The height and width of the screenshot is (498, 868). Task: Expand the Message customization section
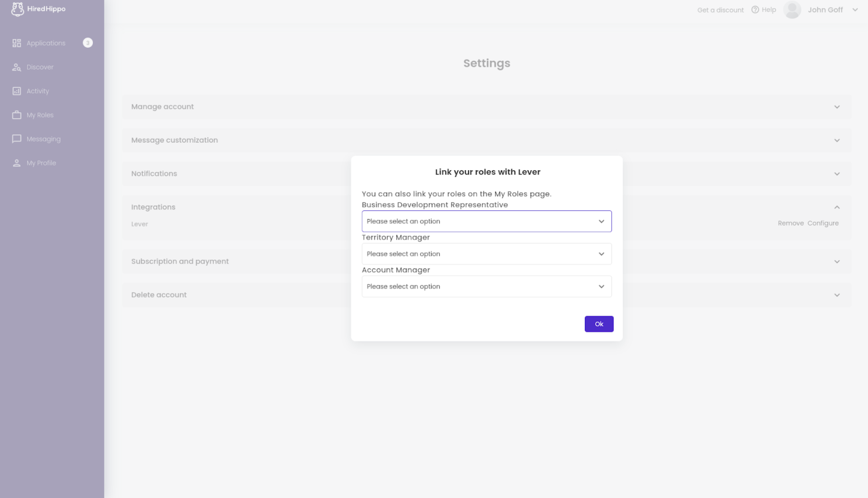[x=837, y=140]
